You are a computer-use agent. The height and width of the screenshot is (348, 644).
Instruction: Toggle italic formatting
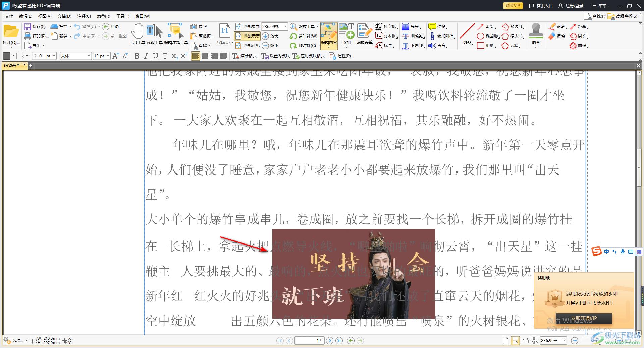(x=146, y=56)
